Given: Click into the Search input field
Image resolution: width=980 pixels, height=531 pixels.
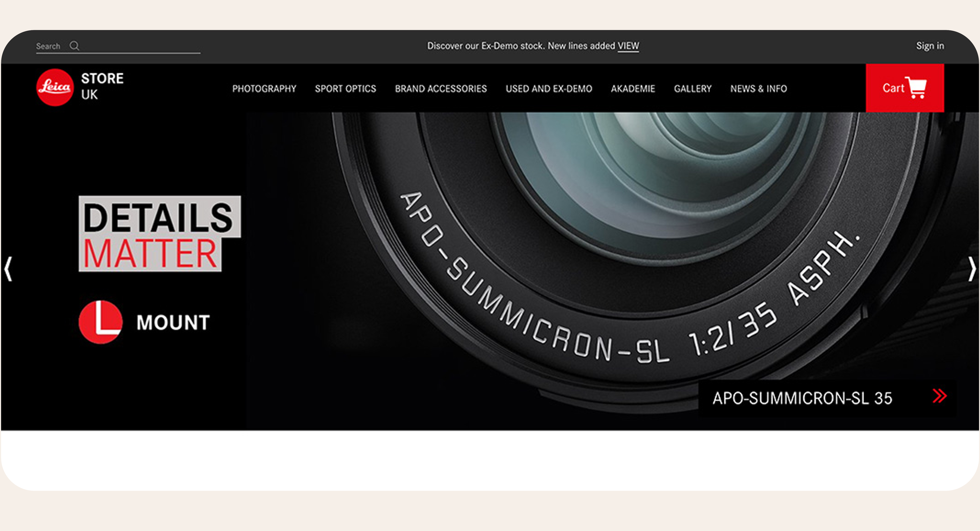Looking at the screenshot, I should [118, 46].
